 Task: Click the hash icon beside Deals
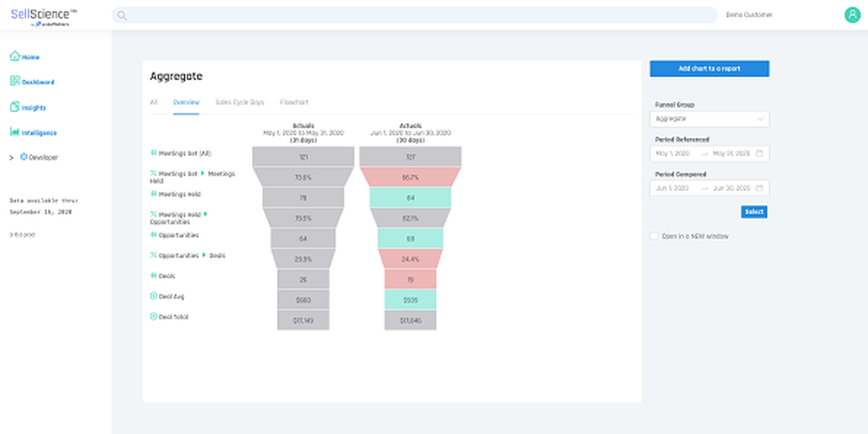pos(154,275)
